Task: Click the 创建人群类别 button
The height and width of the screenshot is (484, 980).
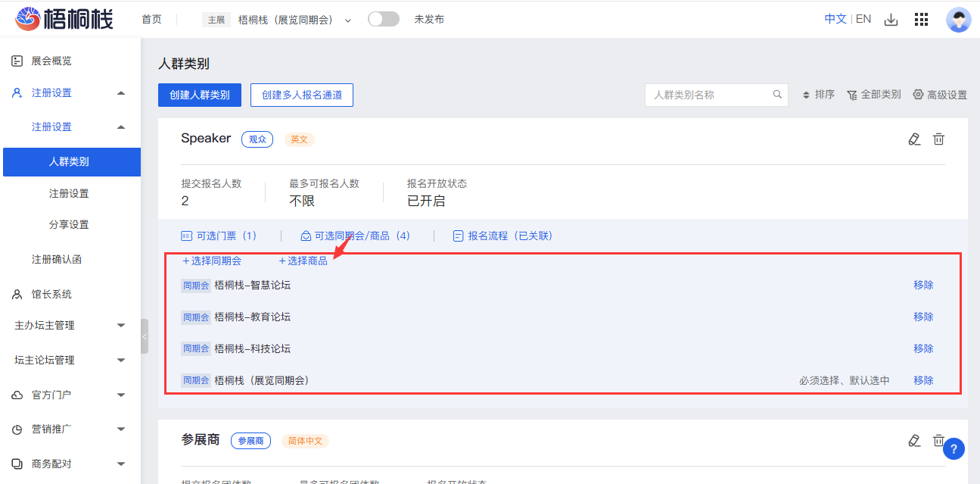Action: click(x=200, y=95)
